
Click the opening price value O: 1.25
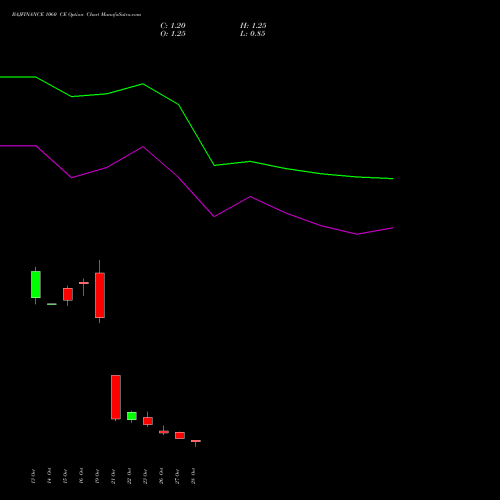pos(173,34)
